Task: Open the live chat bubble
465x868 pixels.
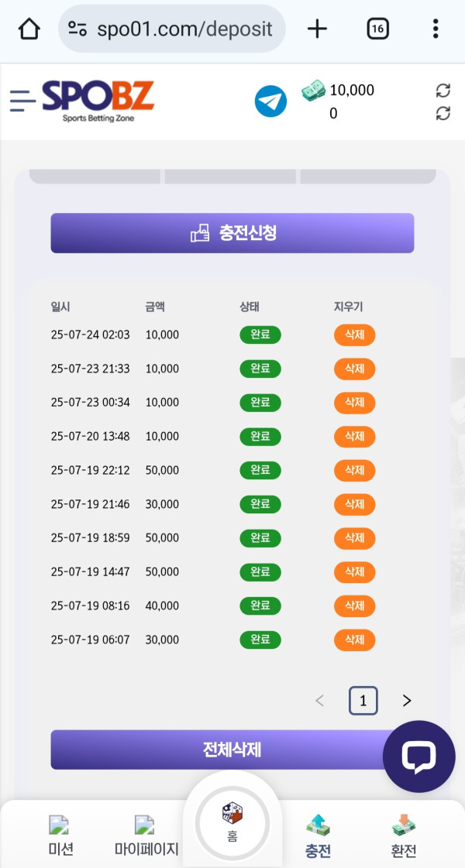Action: pos(419,756)
